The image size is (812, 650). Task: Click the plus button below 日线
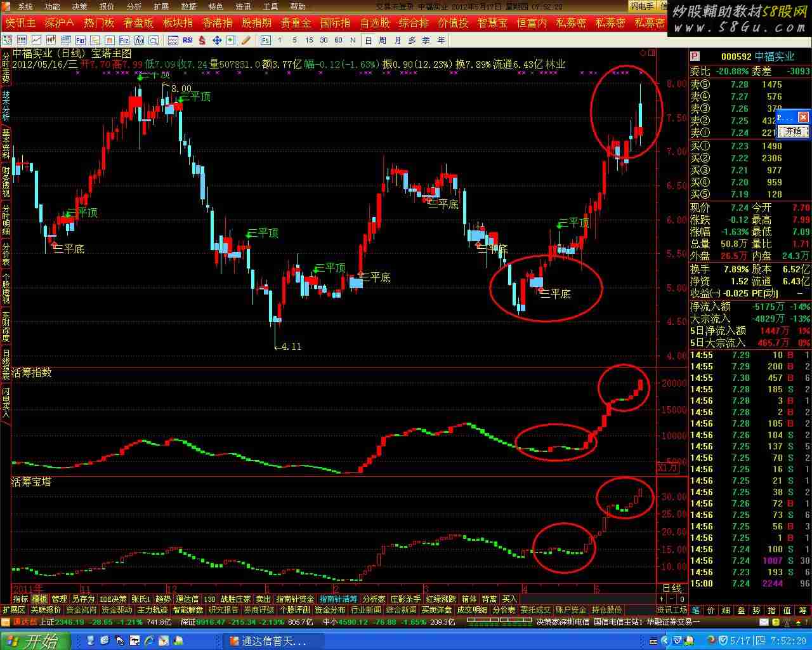click(x=661, y=599)
